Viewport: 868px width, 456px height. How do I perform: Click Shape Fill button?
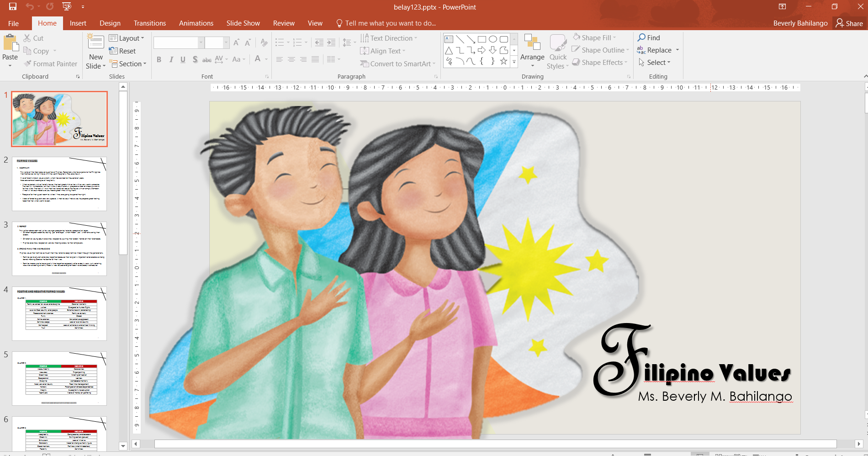594,37
